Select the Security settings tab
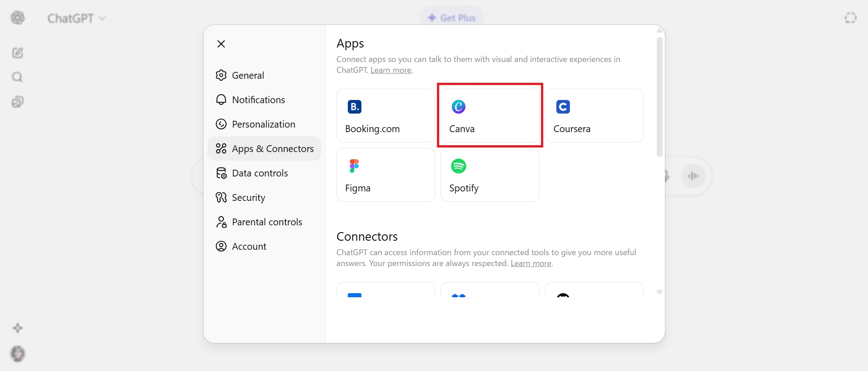 coord(248,198)
